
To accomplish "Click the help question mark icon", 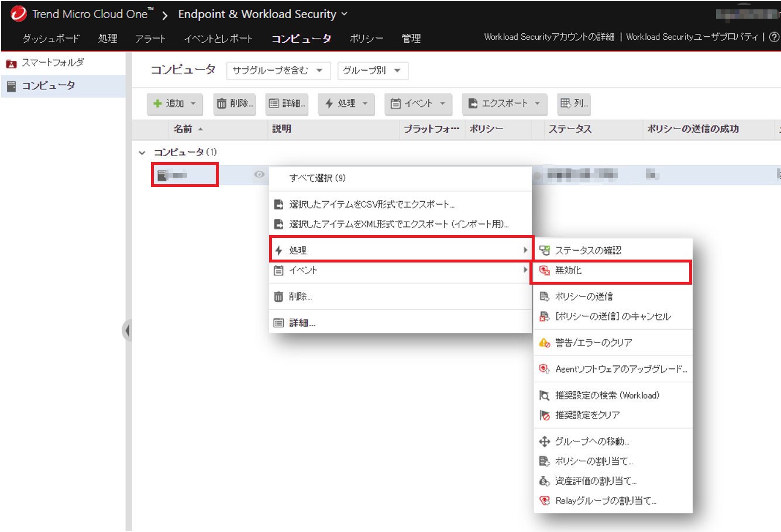I will pos(774,37).
